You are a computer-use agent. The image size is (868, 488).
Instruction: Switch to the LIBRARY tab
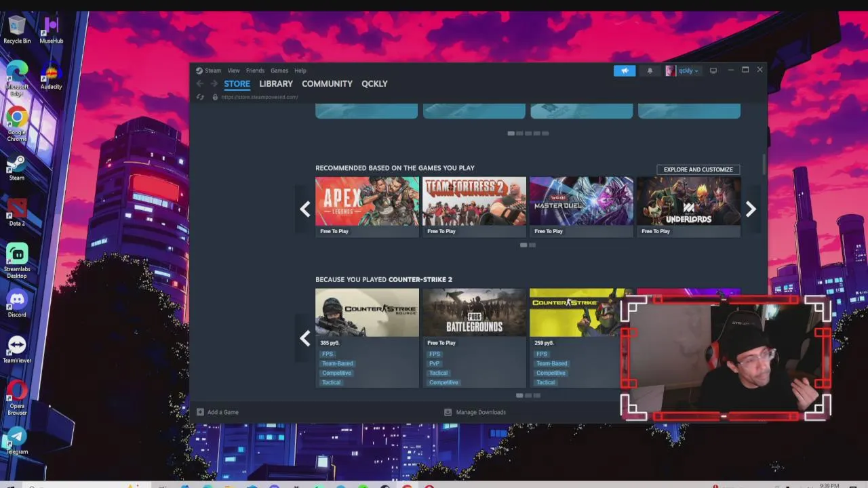point(276,83)
